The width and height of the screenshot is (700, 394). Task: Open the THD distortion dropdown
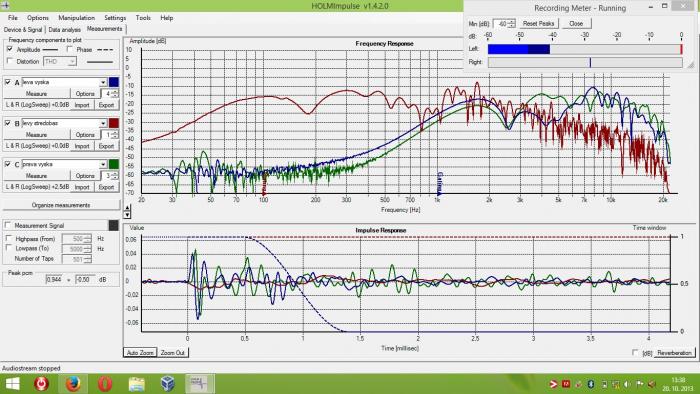point(72,62)
